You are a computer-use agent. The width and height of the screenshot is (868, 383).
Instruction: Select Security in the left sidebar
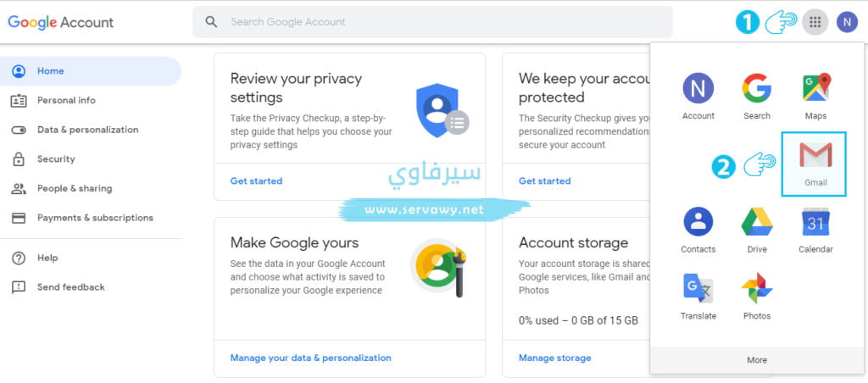56,159
